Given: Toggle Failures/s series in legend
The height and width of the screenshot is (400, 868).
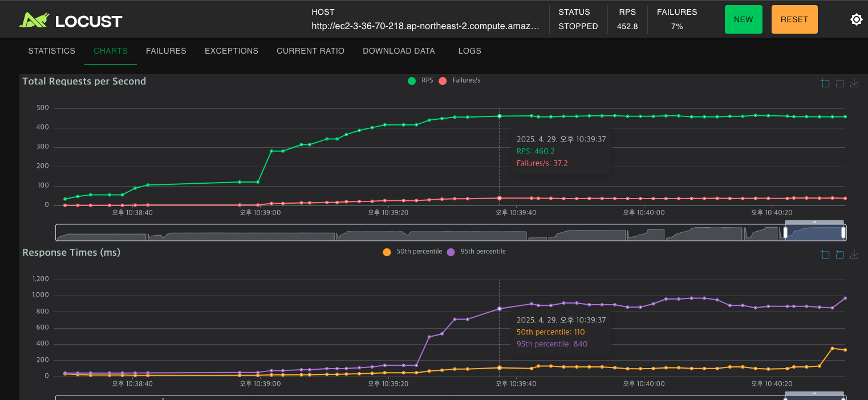Looking at the screenshot, I should tap(460, 80).
